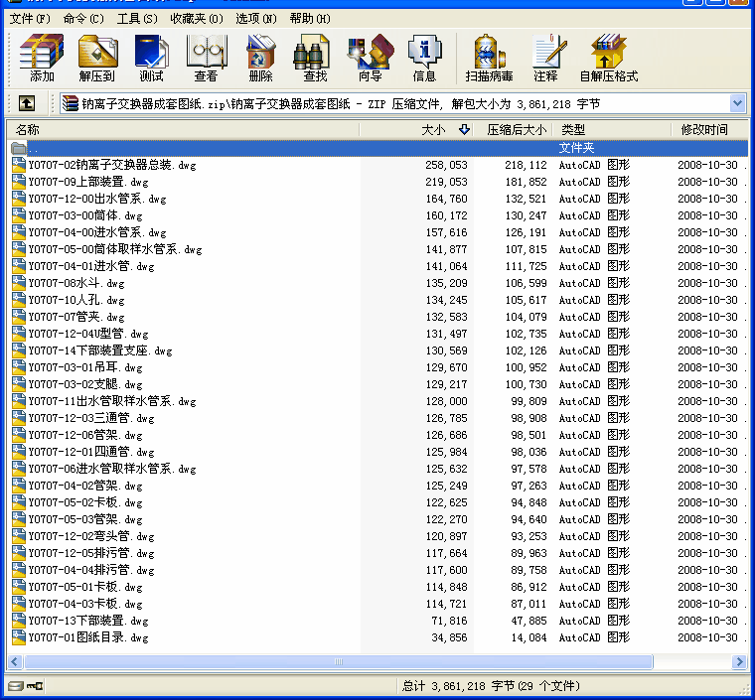755x700 pixels.
Task: Open the 查看 (View) toolbar tool
Action: 206,58
